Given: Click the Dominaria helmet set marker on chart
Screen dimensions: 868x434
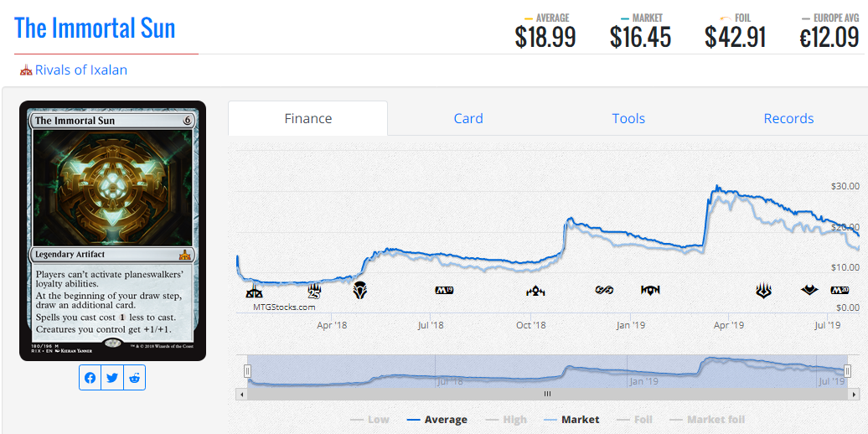Looking at the screenshot, I should (361, 290).
